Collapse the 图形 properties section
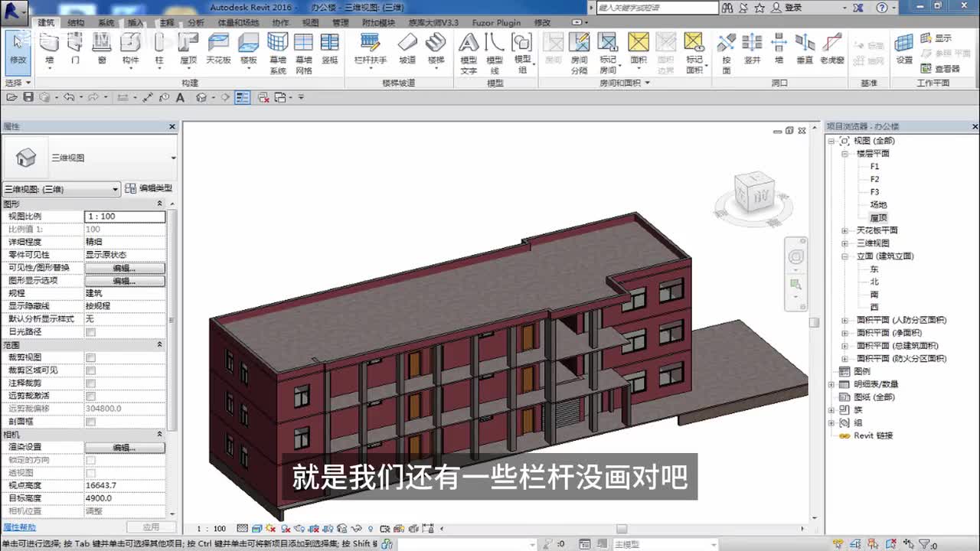This screenshot has width=980, height=551. tap(160, 204)
